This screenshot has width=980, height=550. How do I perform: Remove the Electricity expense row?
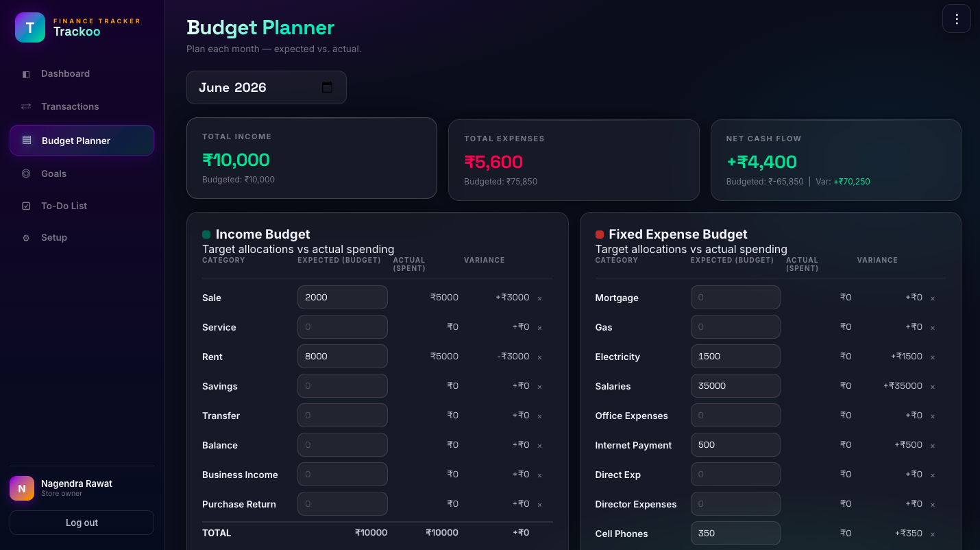(933, 357)
